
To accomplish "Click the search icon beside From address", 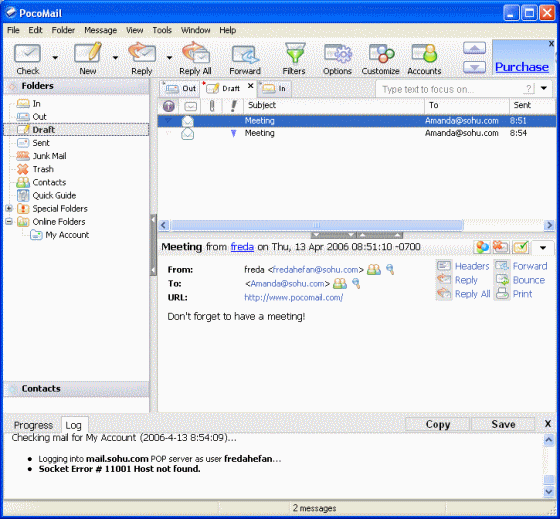I will click(390, 270).
